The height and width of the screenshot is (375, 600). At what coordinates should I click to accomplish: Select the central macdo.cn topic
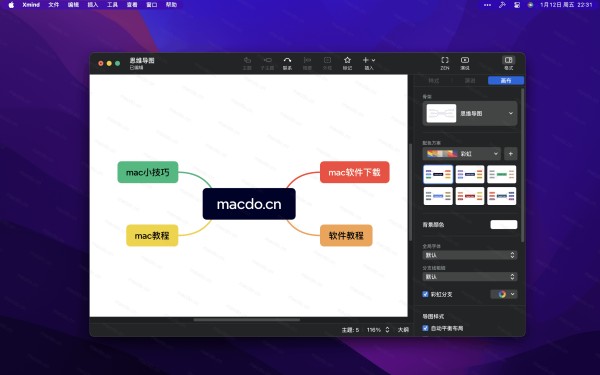pyautogui.click(x=249, y=204)
